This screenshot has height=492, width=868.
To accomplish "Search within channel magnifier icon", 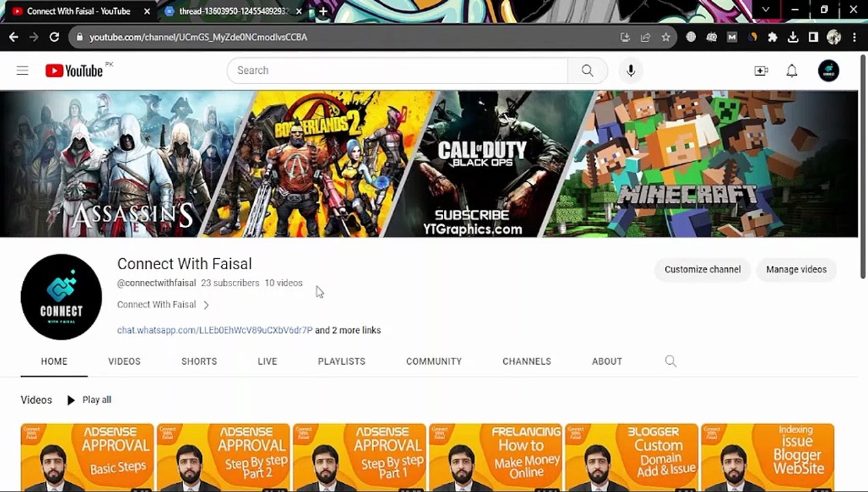I will pyautogui.click(x=671, y=361).
